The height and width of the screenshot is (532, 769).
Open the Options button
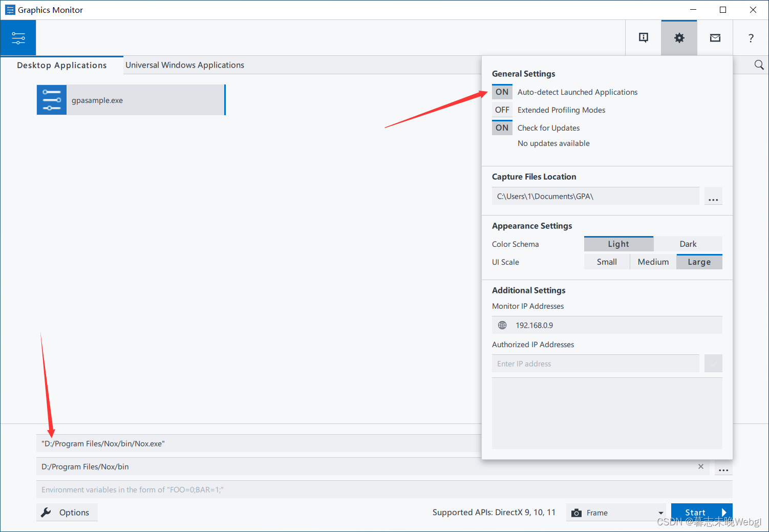[x=67, y=513]
